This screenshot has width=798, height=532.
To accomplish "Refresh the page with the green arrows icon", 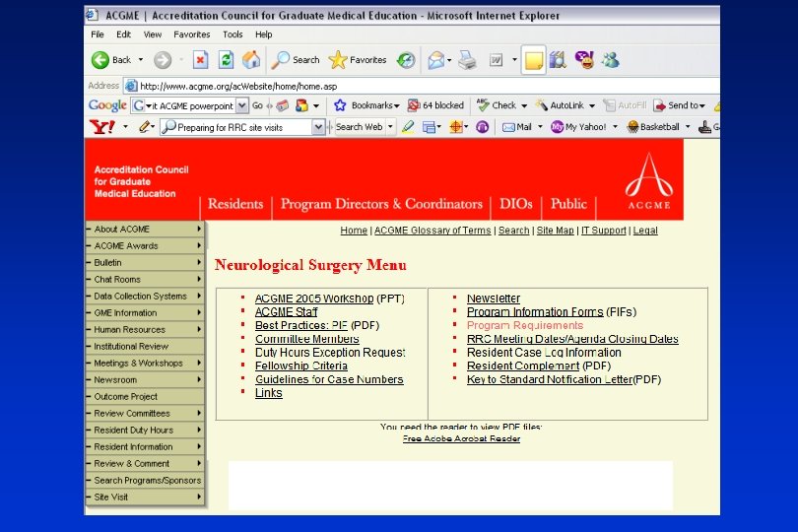I will (226, 60).
